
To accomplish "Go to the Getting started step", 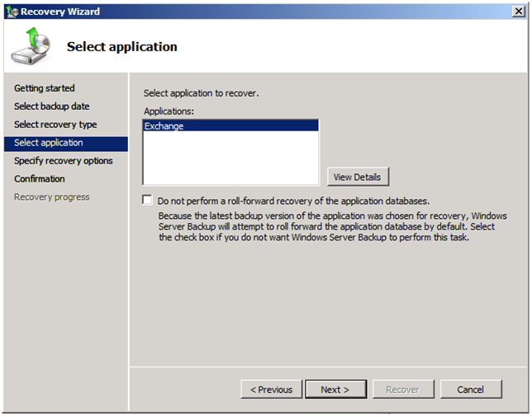I will pyautogui.click(x=44, y=88).
